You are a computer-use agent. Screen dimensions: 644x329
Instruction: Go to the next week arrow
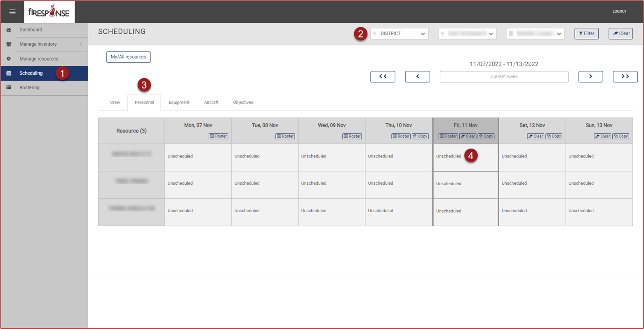pyautogui.click(x=590, y=77)
